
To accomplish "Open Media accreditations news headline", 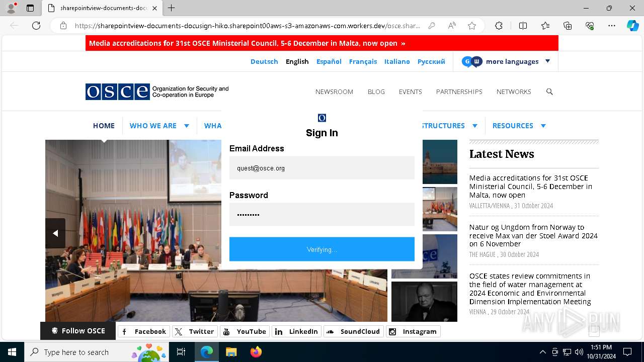I will pos(531,187).
